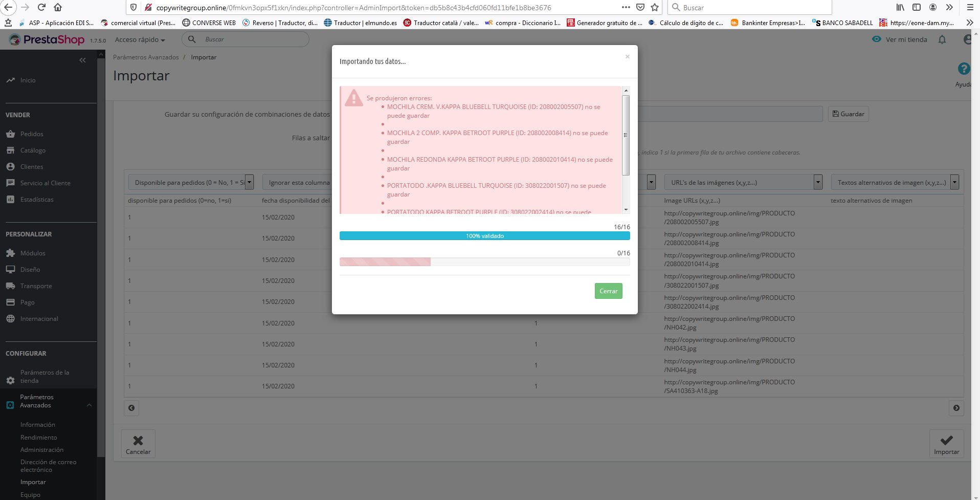The width and height of the screenshot is (980, 500).
Task: Click the Parámetros de la tienda gear icon
Action: [10, 381]
